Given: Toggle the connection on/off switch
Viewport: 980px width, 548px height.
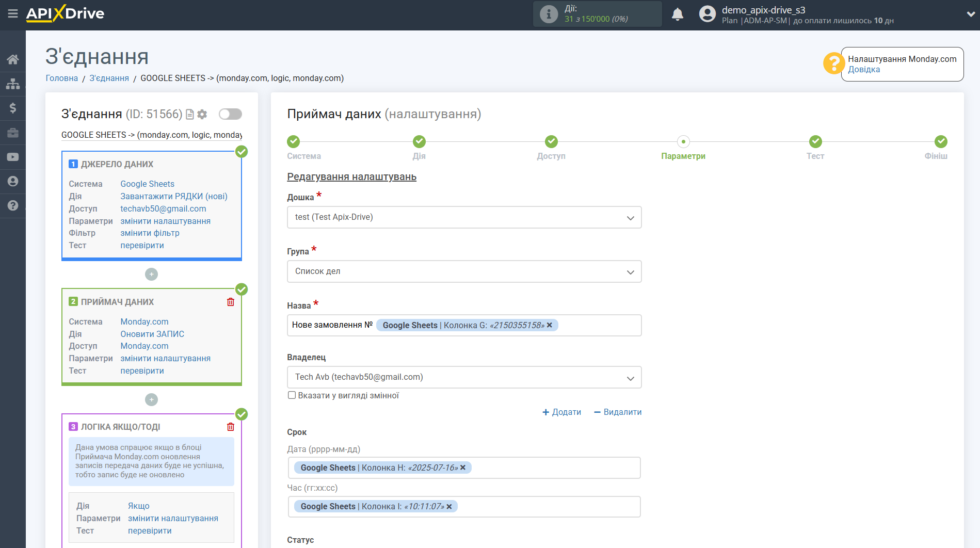Looking at the screenshot, I should point(230,114).
